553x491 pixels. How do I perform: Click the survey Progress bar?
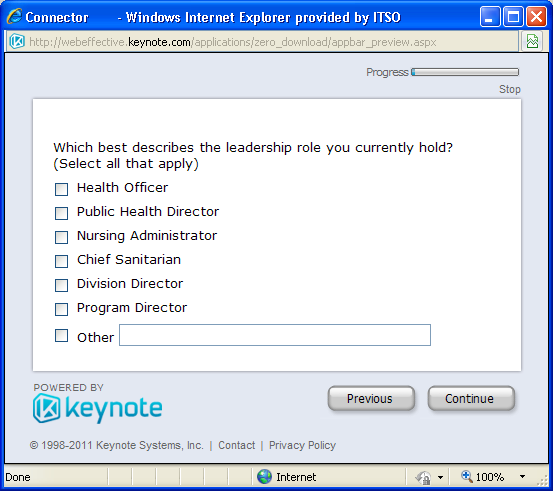465,72
